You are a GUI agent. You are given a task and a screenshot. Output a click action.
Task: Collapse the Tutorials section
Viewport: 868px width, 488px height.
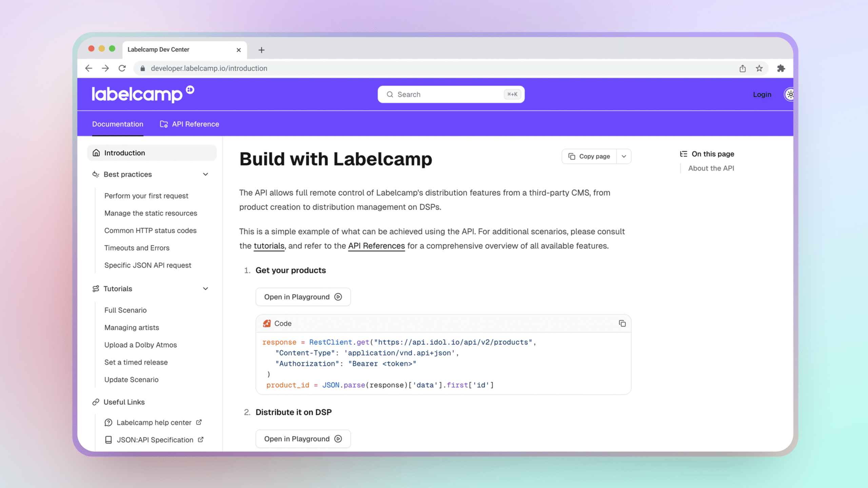click(x=205, y=289)
